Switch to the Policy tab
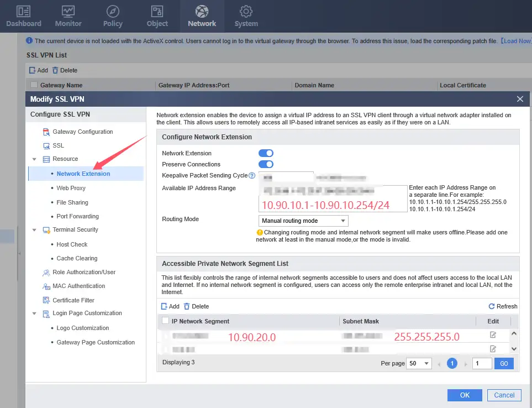Screen dimensions: 532x408 tap(113, 15)
